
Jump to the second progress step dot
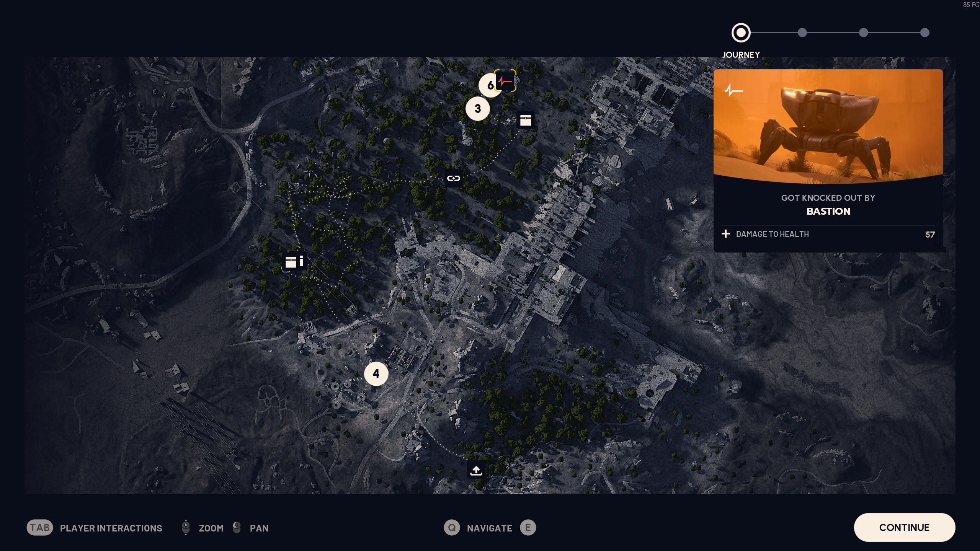point(802,33)
